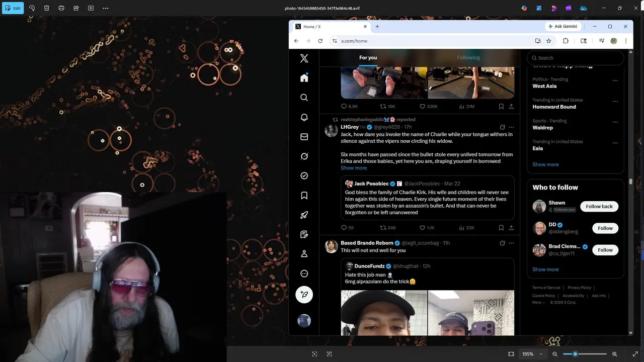
Task: Expand the More footer link
Action: tap(539, 303)
